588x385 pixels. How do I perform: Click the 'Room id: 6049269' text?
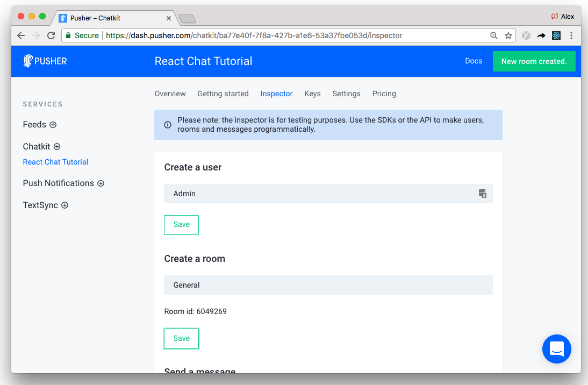pyautogui.click(x=196, y=311)
